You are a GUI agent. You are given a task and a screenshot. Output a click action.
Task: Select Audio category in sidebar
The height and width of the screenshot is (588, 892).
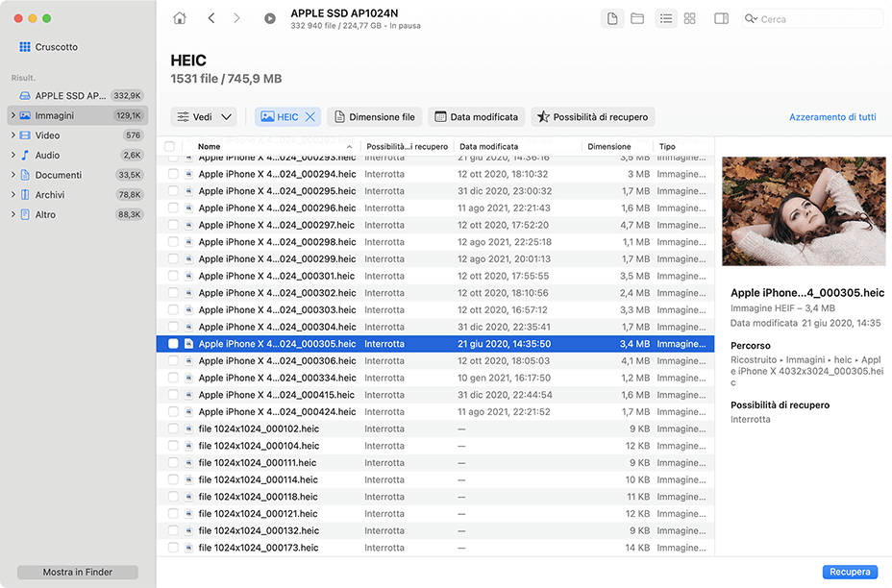click(77, 156)
